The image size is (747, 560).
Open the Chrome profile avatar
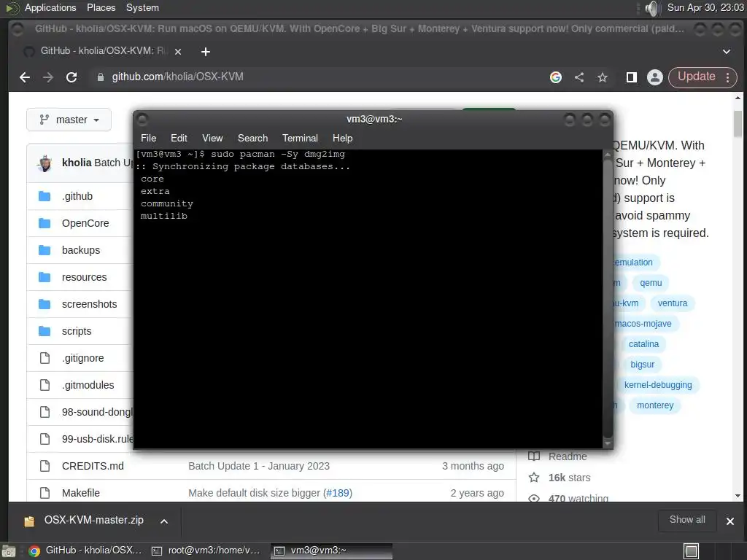[x=655, y=77]
